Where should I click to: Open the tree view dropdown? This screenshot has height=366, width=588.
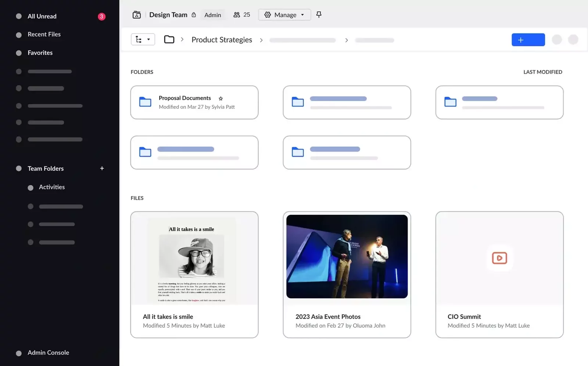point(143,39)
